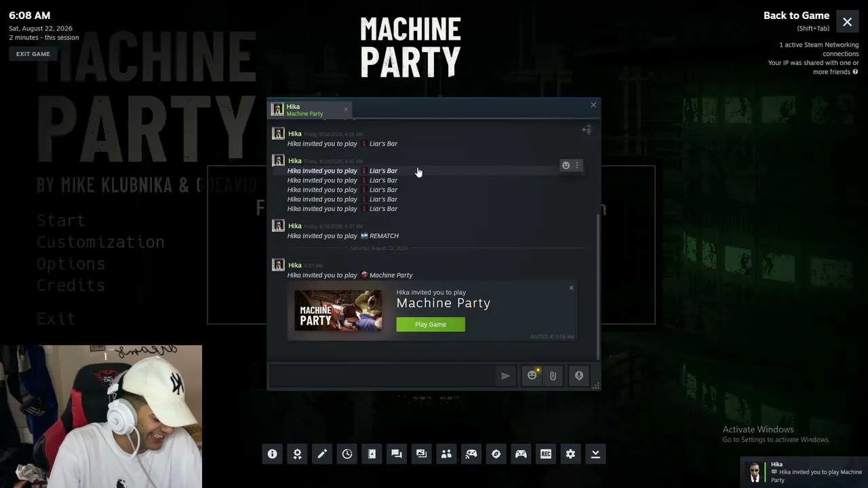
Task: Attach a file with the paperclip icon
Action: (x=553, y=375)
